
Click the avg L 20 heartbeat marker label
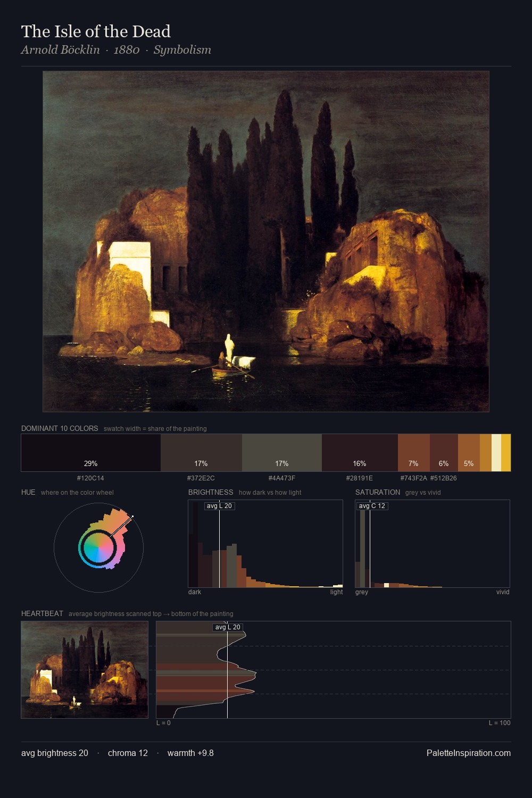[x=228, y=627]
